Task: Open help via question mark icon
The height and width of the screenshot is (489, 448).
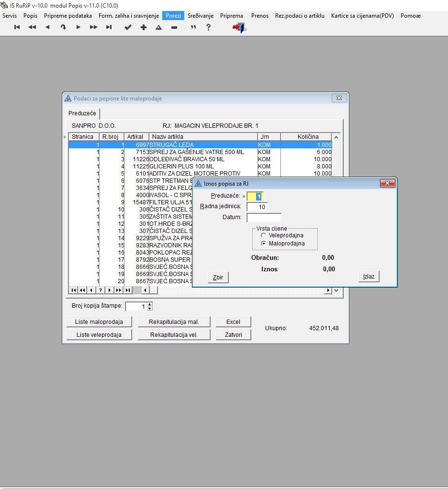Action: point(208,28)
